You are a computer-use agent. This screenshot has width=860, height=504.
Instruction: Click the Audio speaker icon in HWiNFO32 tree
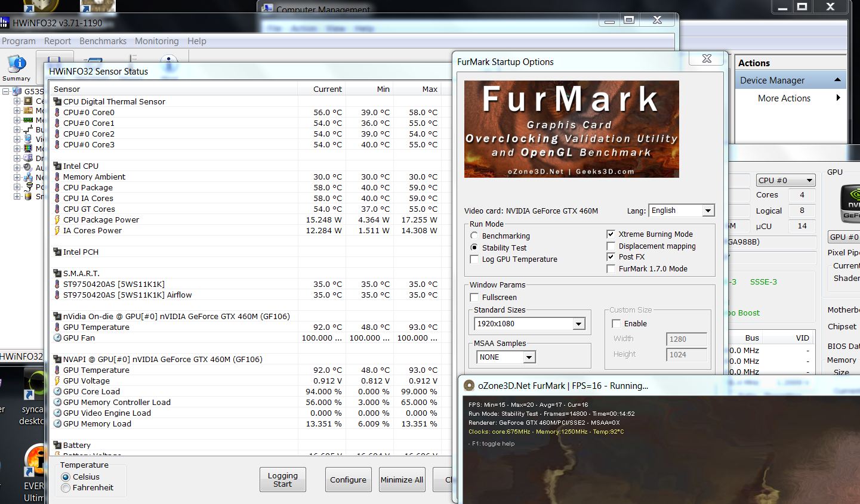[27, 168]
